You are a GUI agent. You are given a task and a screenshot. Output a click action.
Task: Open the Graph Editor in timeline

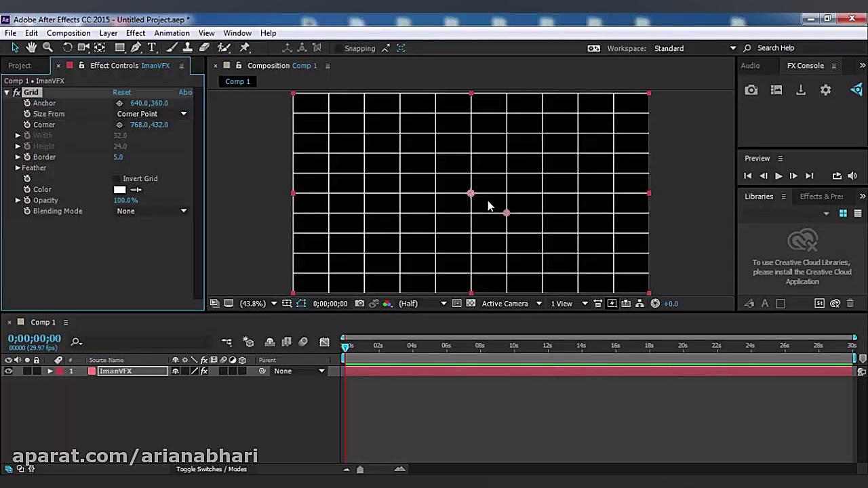(x=324, y=342)
